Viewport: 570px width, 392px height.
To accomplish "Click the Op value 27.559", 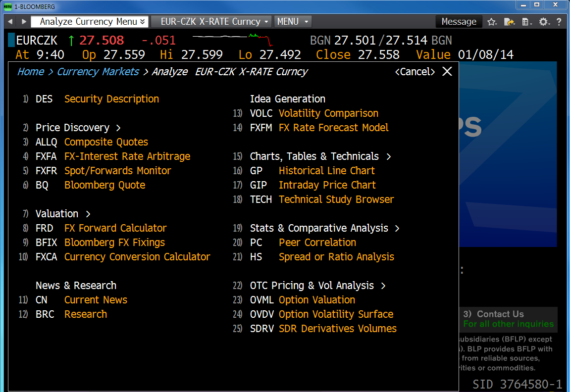I will point(124,55).
